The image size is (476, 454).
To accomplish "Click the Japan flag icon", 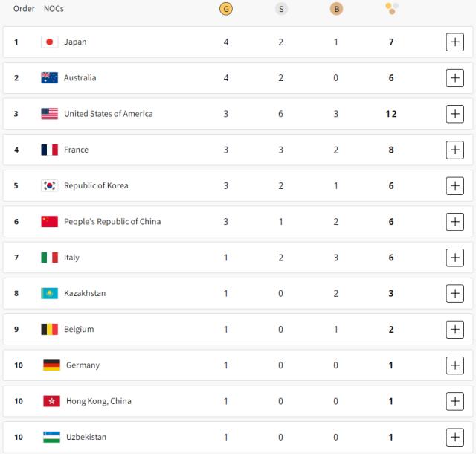I will 49,42.
